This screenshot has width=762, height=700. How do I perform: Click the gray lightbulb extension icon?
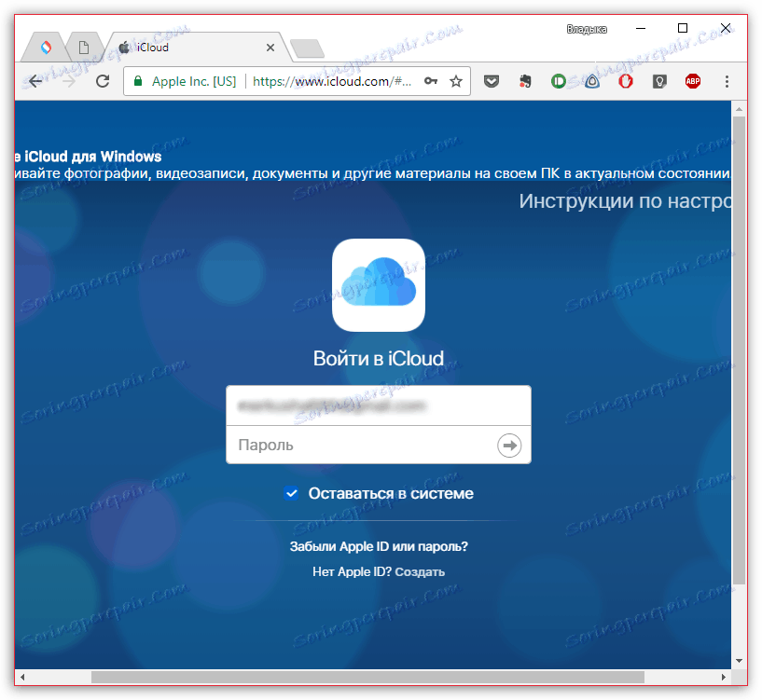tap(659, 81)
